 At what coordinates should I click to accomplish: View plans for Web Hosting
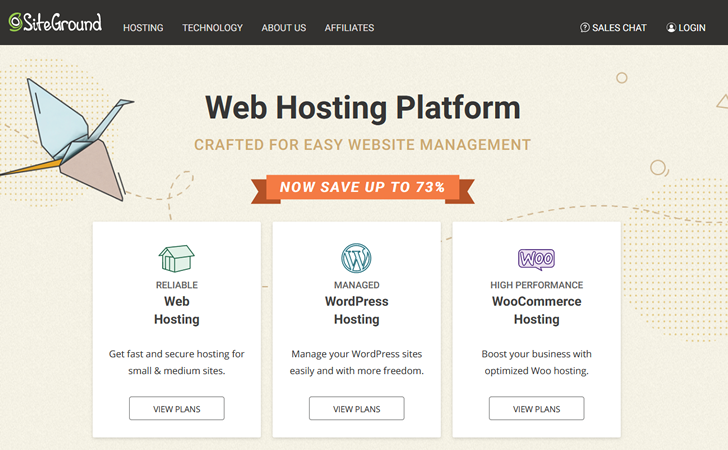[x=177, y=409]
